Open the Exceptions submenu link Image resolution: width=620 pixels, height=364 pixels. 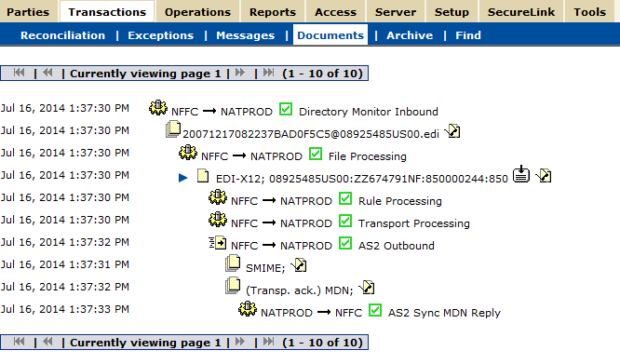click(x=160, y=35)
